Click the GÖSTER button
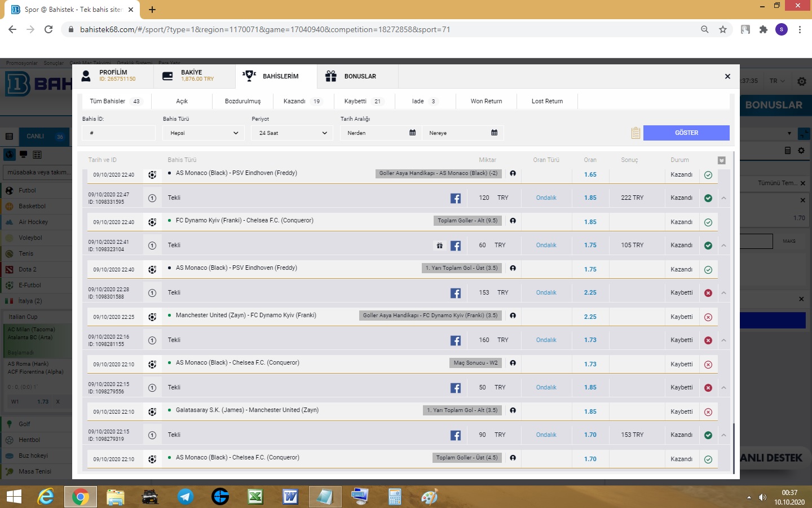The width and height of the screenshot is (812, 508). click(686, 133)
